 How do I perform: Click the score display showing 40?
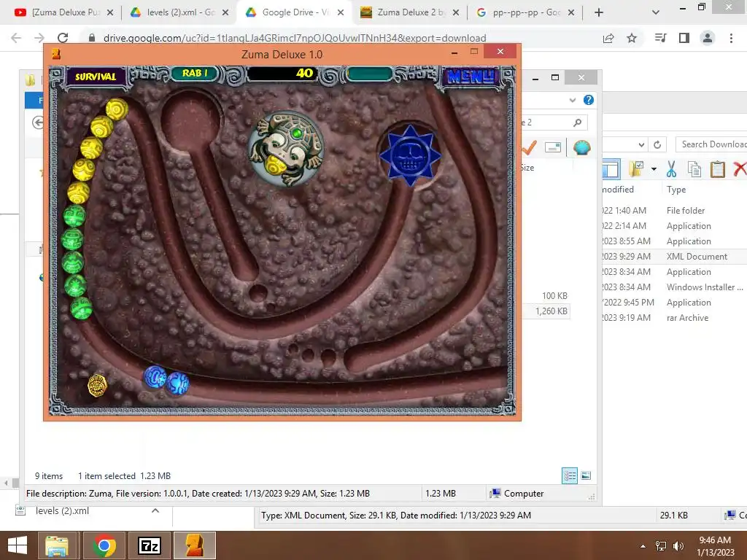coord(282,73)
